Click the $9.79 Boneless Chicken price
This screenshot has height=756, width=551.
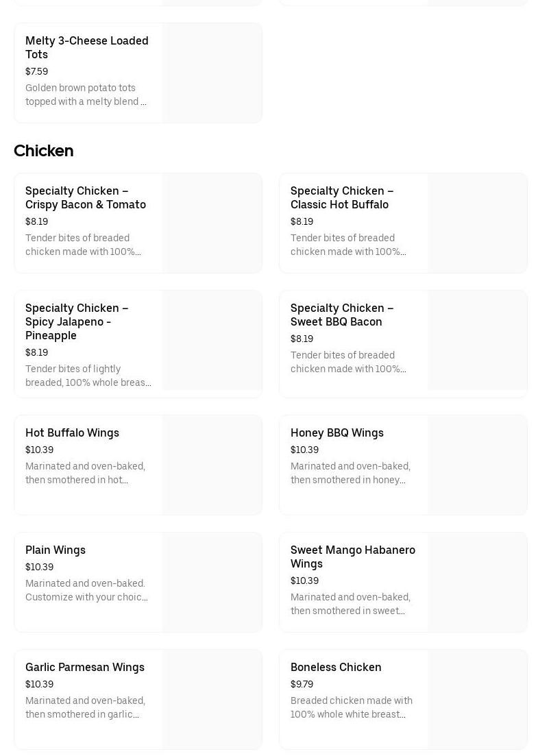tap(302, 684)
